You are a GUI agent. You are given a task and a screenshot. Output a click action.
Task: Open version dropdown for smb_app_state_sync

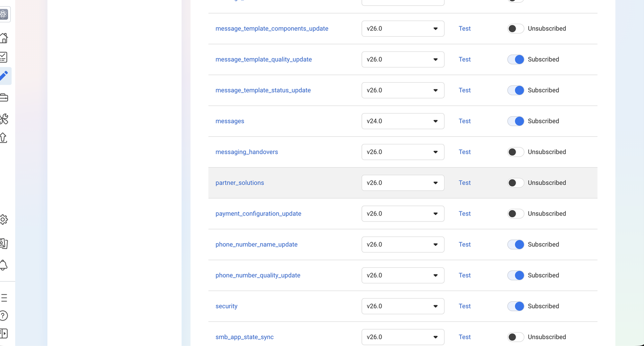pos(403,337)
